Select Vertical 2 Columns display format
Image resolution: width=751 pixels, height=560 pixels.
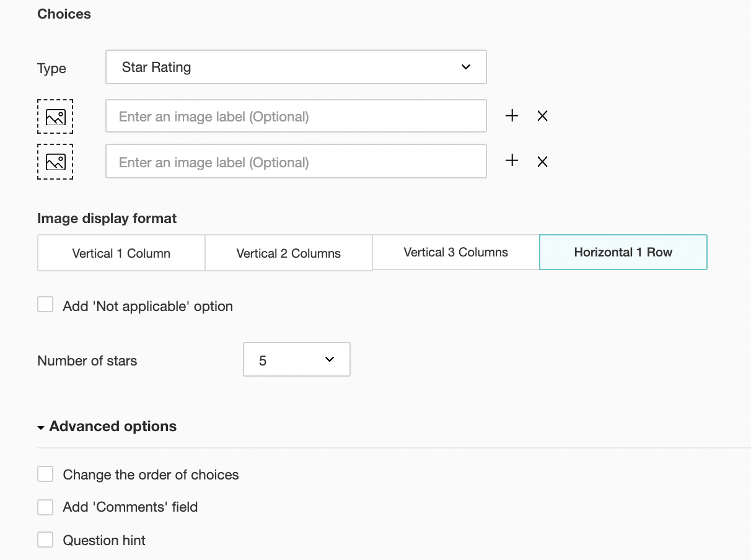(x=288, y=253)
